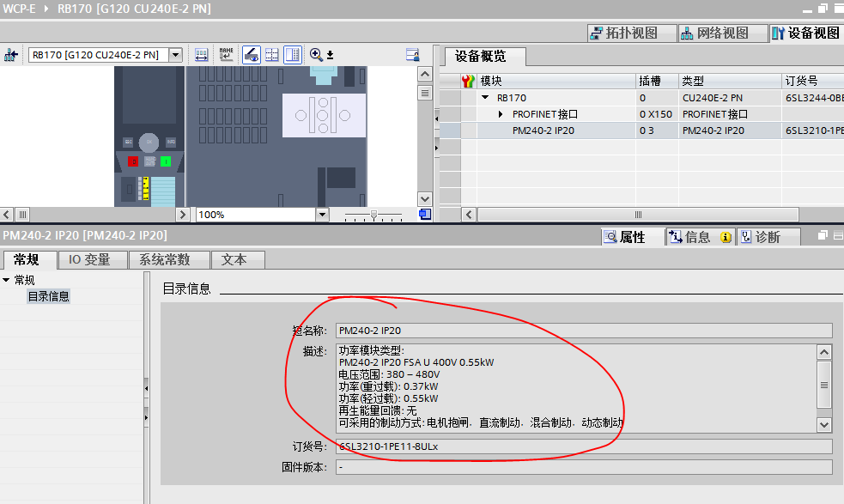The width and height of the screenshot is (844, 504).
Task: Toggle the highlighted split-view layout button
Action: tap(293, 55)
